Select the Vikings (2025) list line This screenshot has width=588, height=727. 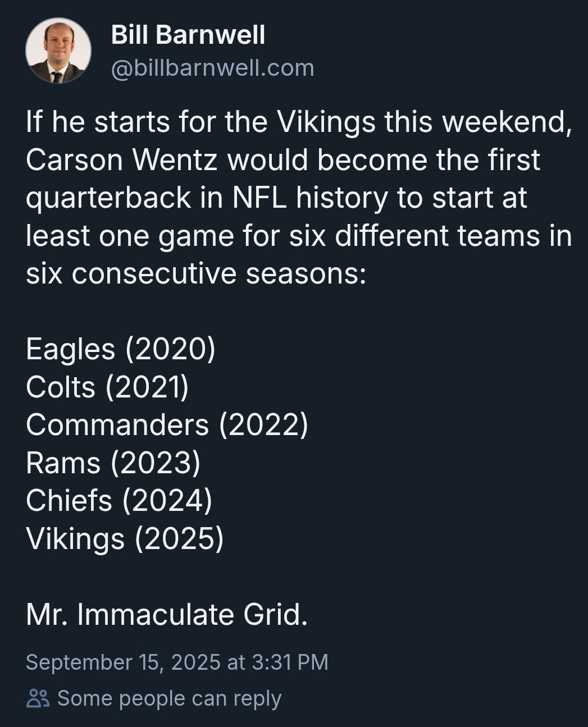[125, 538]
